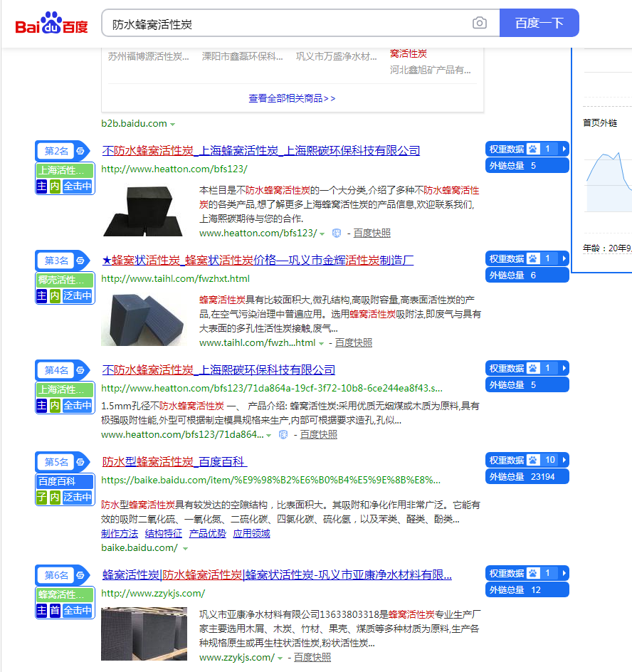Click 外链总量 5 bar on result 2
632x672 pixels.
coord(527,166)
